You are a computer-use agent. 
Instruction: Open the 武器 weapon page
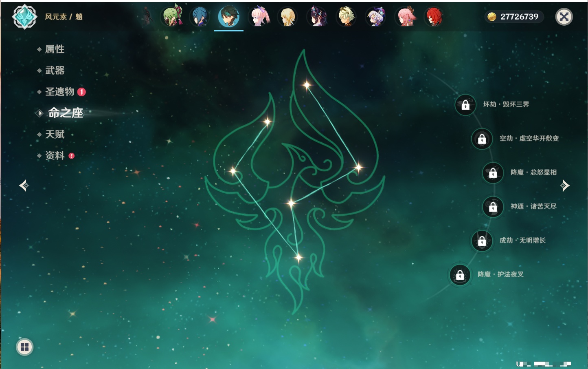point(55,71)
